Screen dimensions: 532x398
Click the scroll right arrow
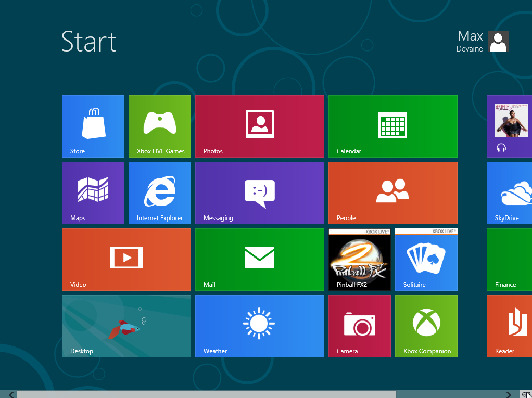pyautogui.click(x=508, y=394)
